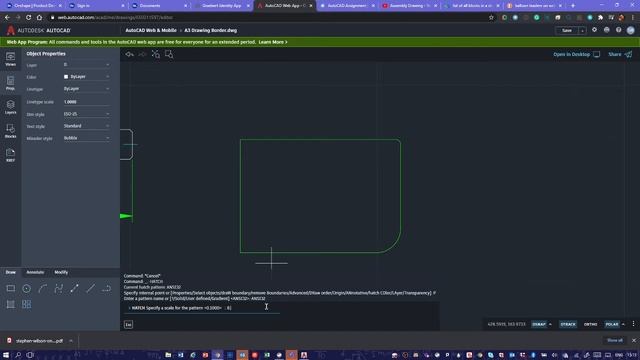
Task: Open the help question mark icon
Action: 618,30
